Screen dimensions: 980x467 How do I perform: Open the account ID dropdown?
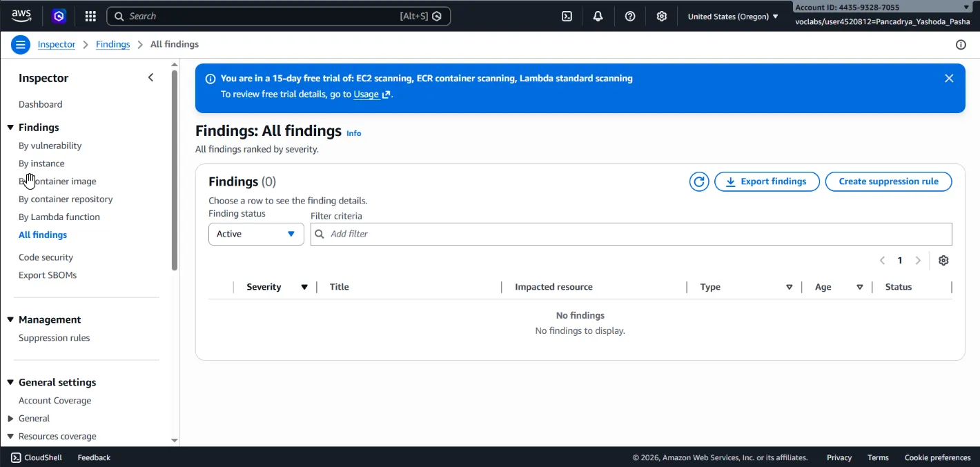point(883,7)
